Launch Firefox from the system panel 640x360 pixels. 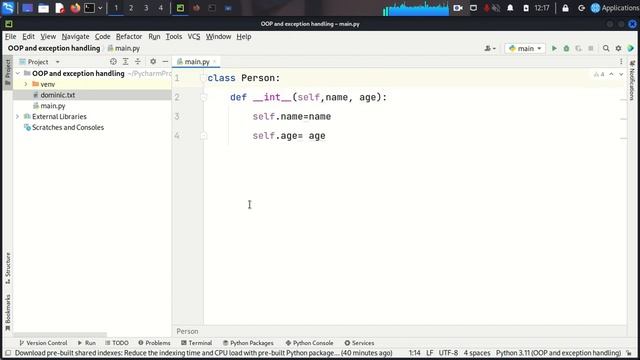(75, 8)
